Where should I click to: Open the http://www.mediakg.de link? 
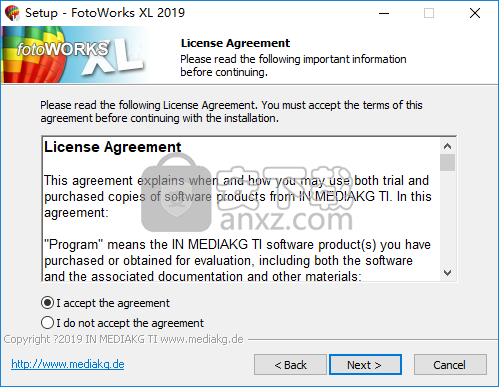(x=68, y=364)
